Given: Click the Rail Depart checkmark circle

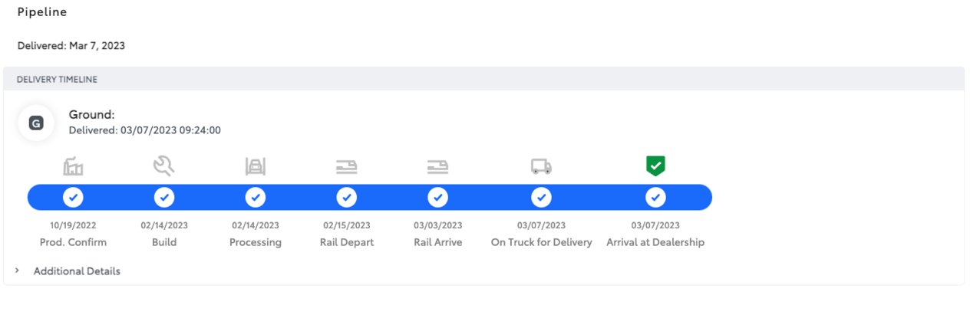Looking at the screenshot, I should pyautogui.click(x=347, y=198).
